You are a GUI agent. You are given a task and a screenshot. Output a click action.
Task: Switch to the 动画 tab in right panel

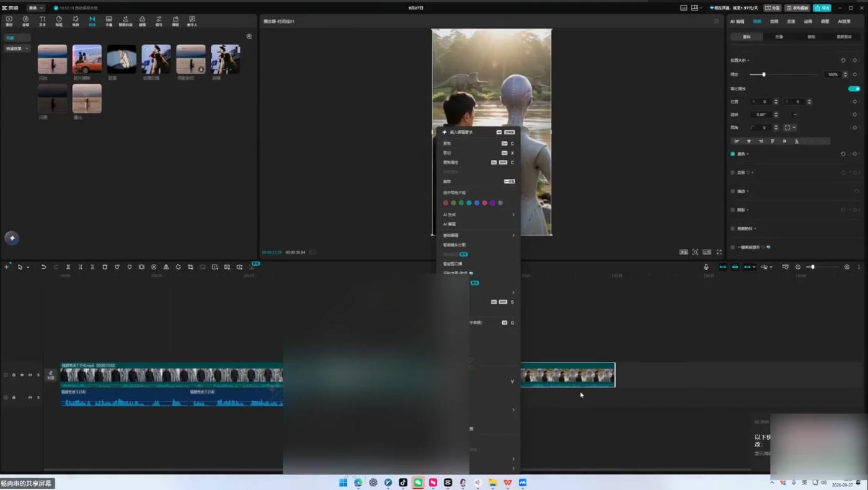click(808, 21)
